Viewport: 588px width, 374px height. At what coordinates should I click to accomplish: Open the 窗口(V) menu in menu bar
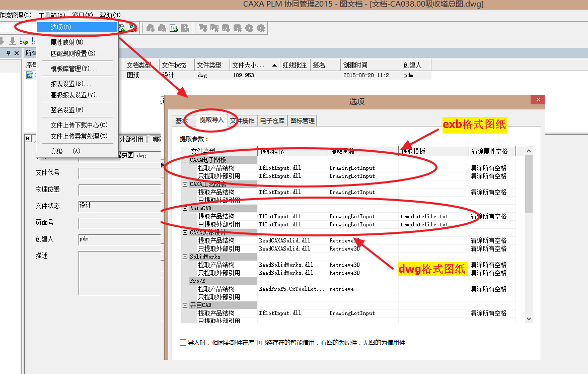pos(83,15)
